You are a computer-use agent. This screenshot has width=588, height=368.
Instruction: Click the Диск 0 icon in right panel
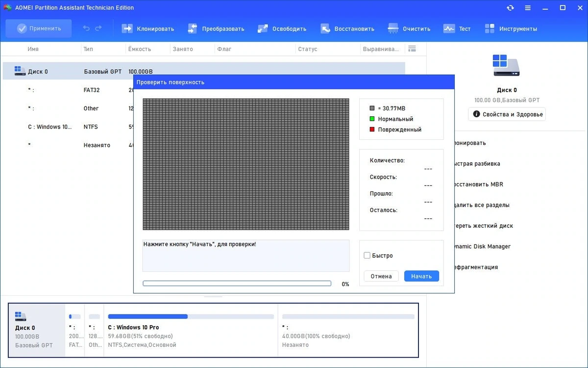point(507,65)
